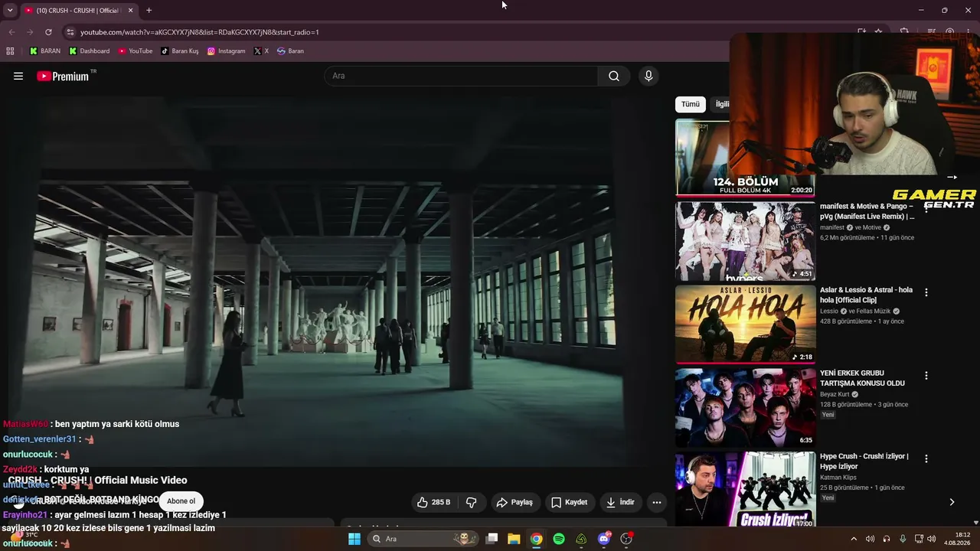980x551 pixels.
Task: Open the Manifest Live Remix video thumbnail
Action: click(745, 241)
